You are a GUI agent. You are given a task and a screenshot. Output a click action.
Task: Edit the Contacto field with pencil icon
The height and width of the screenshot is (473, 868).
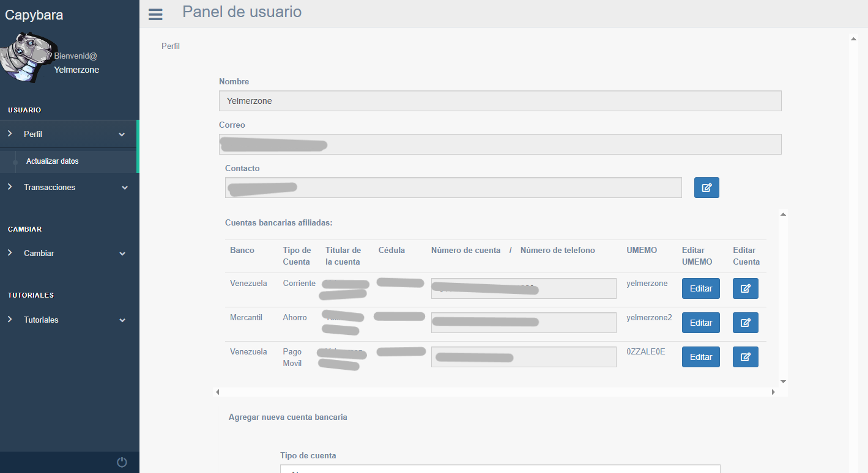point(707,188)
